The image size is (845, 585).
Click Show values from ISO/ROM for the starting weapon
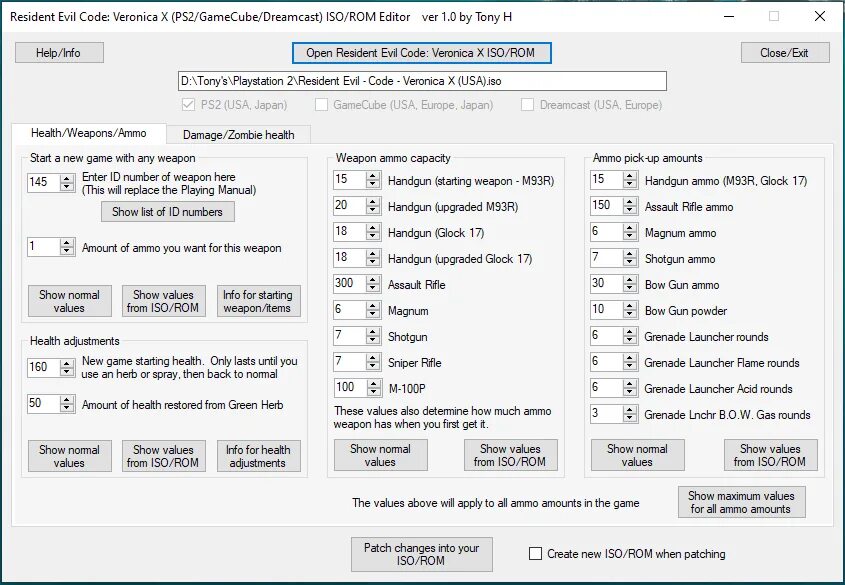163,301
